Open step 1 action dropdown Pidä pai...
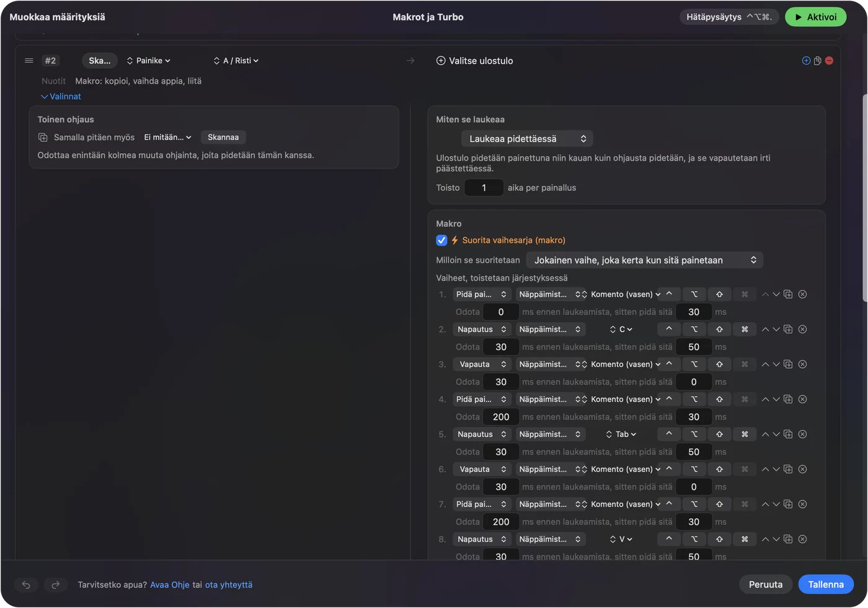The width and height of the screenshot is (868, 608). pos(482,294)
